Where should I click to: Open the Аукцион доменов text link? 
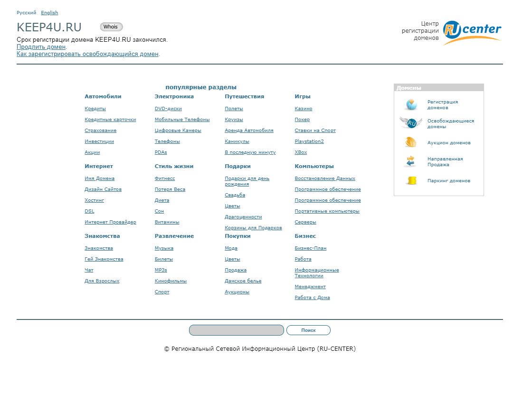click(x=449, y=143)
